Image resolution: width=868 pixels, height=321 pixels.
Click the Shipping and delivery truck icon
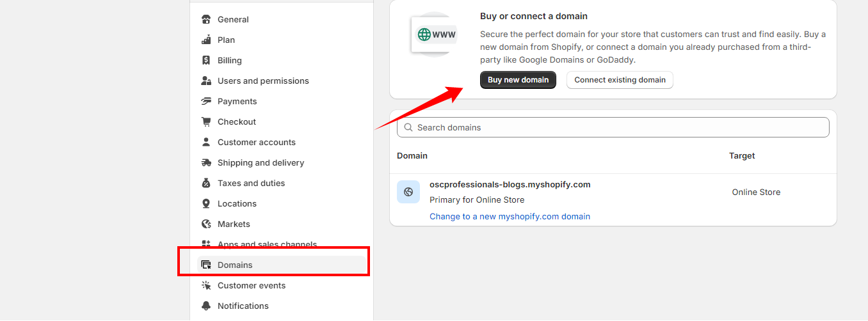206,162
